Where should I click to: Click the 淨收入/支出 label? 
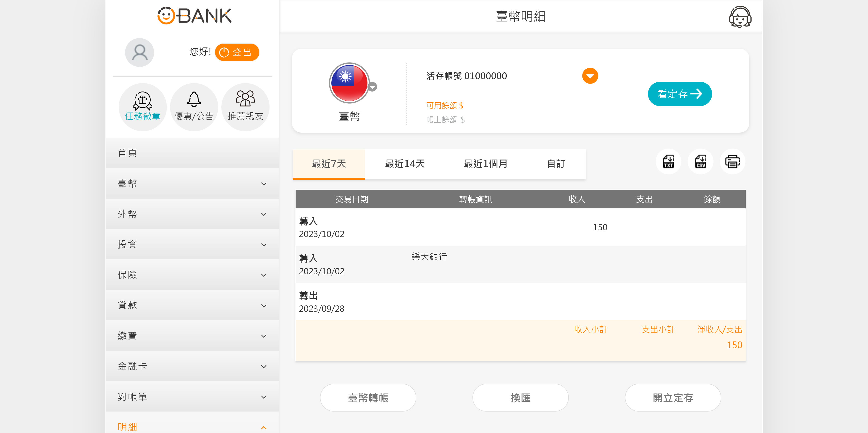click(x=720, y=330)
